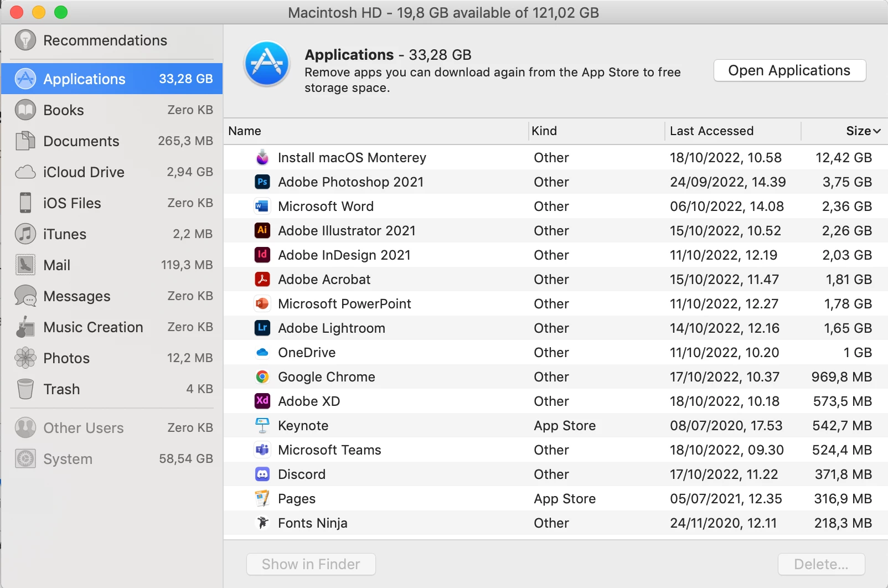Click the Discord app icon
Screen dimensions: 888x588
[262, 474]
